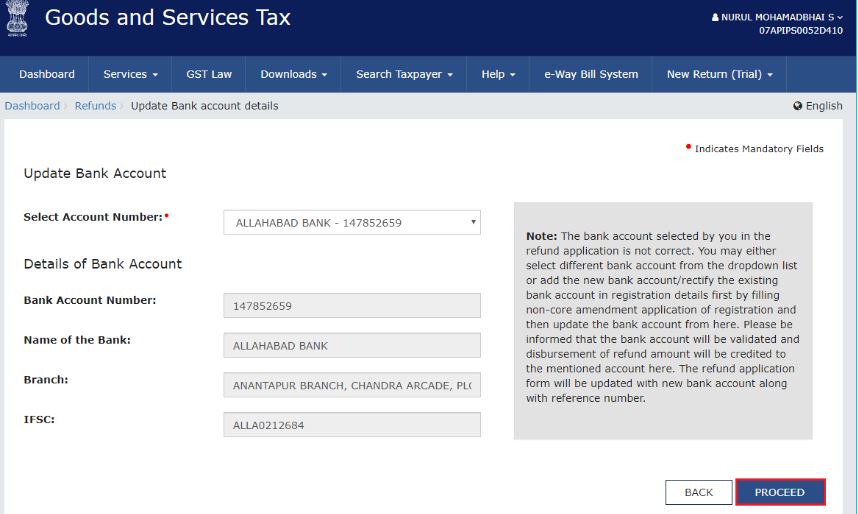Expand the Services menu
Viewport: 858px width, 514px height.
[x=130, y=74]
